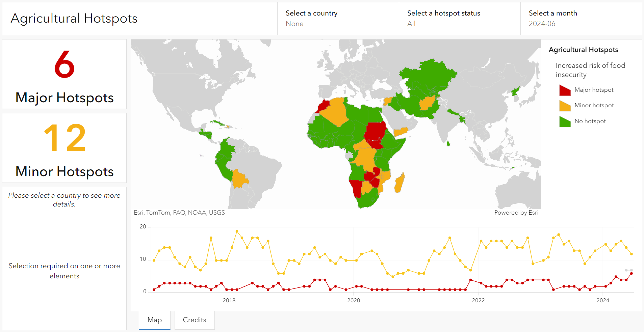Select Sudan on the map
The width and height of the screenshot is (644, 332).
(376, 132)
